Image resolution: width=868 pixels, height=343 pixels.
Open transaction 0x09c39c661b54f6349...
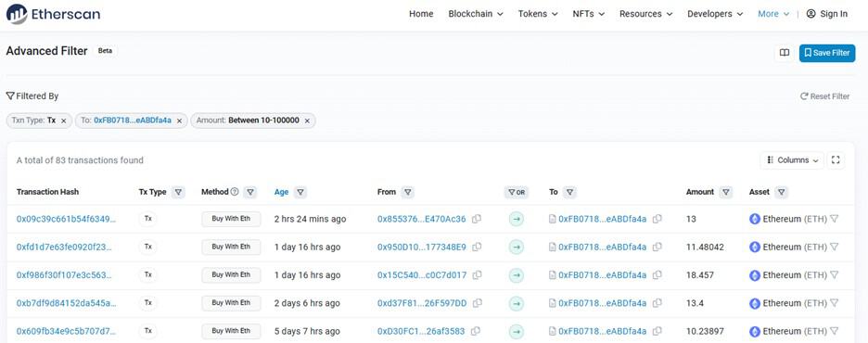tap(67, 219)
